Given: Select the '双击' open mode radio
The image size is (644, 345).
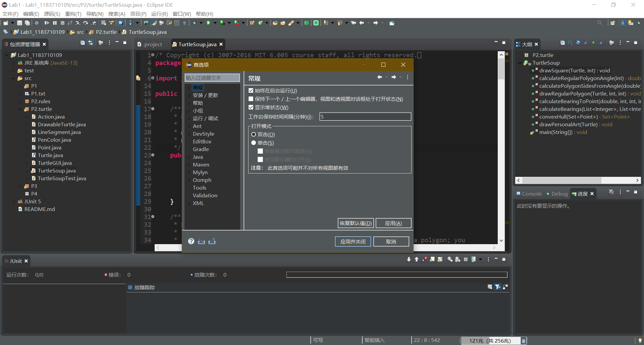Looking at the screenshot, I should tap(254, 134).
